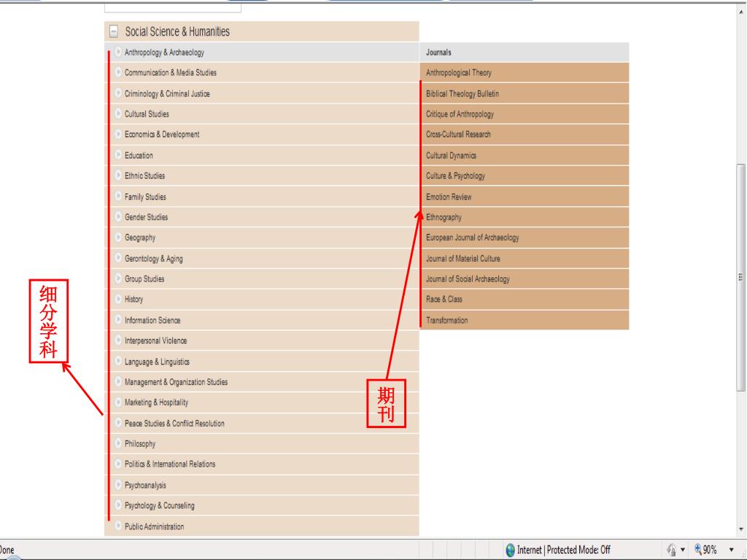Open the Group Studies subject
This screenshot has height=560, width=747.
(144, 279)
